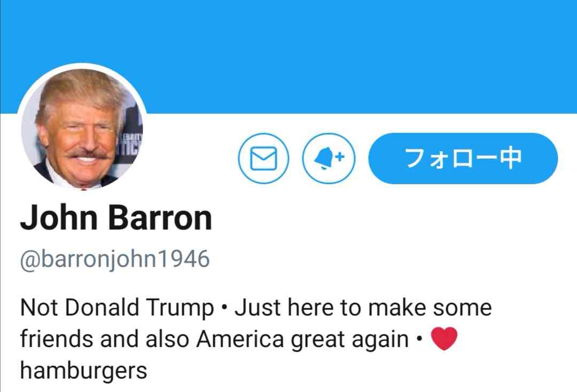The height and width of the screenshot is (392, 577).
Task: Toggle the フォロー中 following button
Action: click(x=463, y=159)
